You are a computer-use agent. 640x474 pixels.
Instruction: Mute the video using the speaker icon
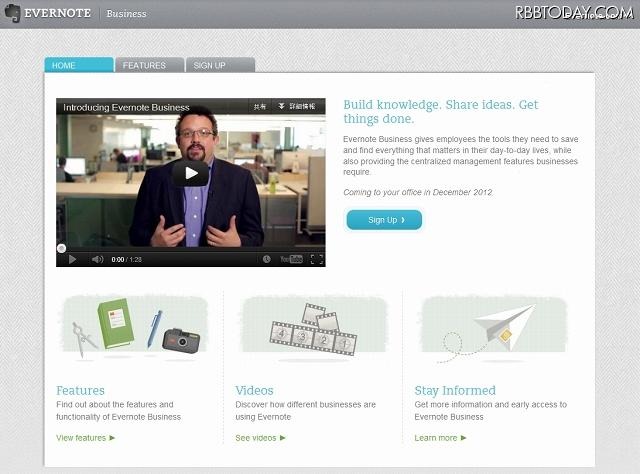(x=97, y=259)
